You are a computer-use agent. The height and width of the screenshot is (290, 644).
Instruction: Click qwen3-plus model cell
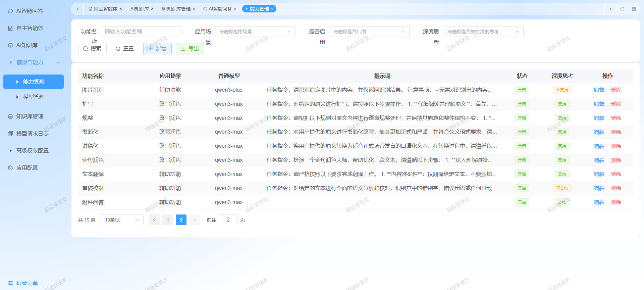click(x=229, y=90)
